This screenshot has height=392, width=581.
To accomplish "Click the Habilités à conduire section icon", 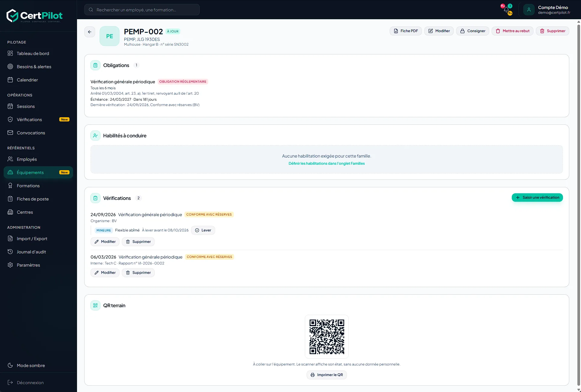I will coord(95,136).
